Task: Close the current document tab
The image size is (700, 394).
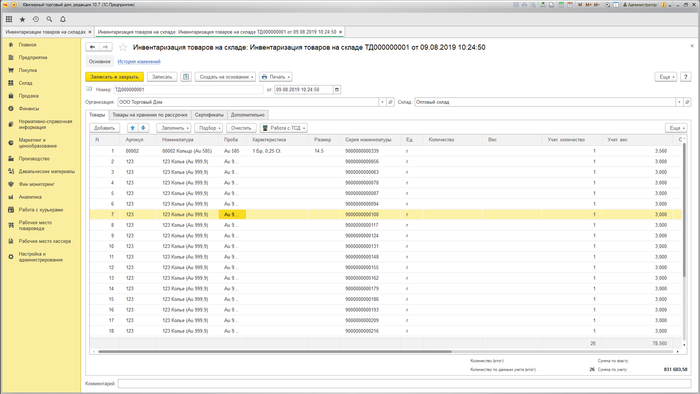Action: 340,32
